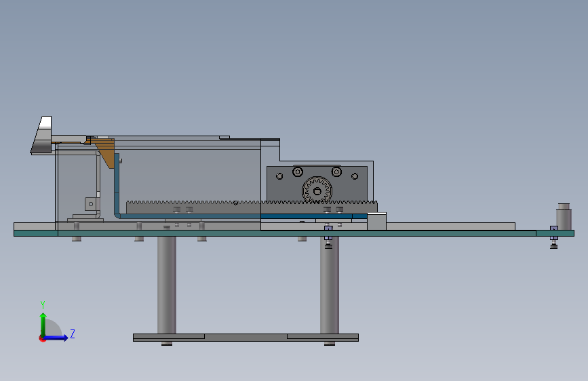Click the long toothed gear rack
Image resolution: width=588 pixels, height=381 pixels.
252,207
